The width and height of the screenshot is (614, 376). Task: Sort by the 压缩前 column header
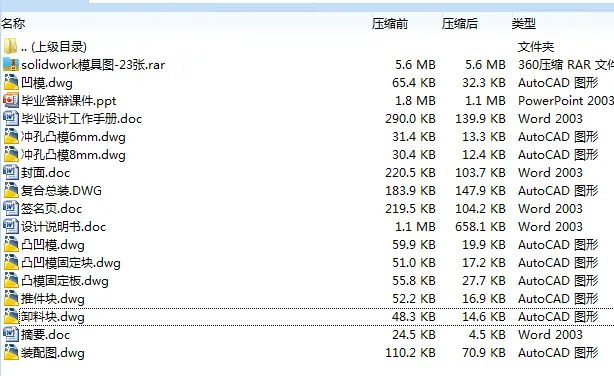[390, 24]
